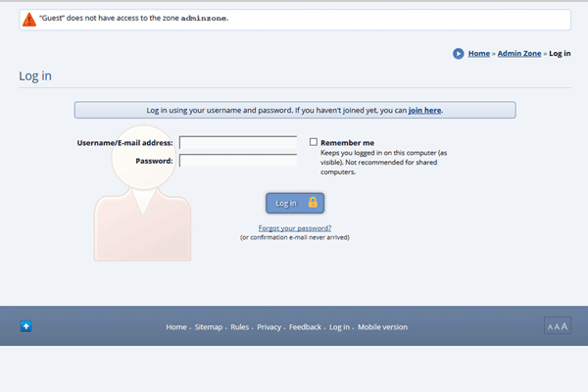Click the footer Log in link

tap(339, 327)
